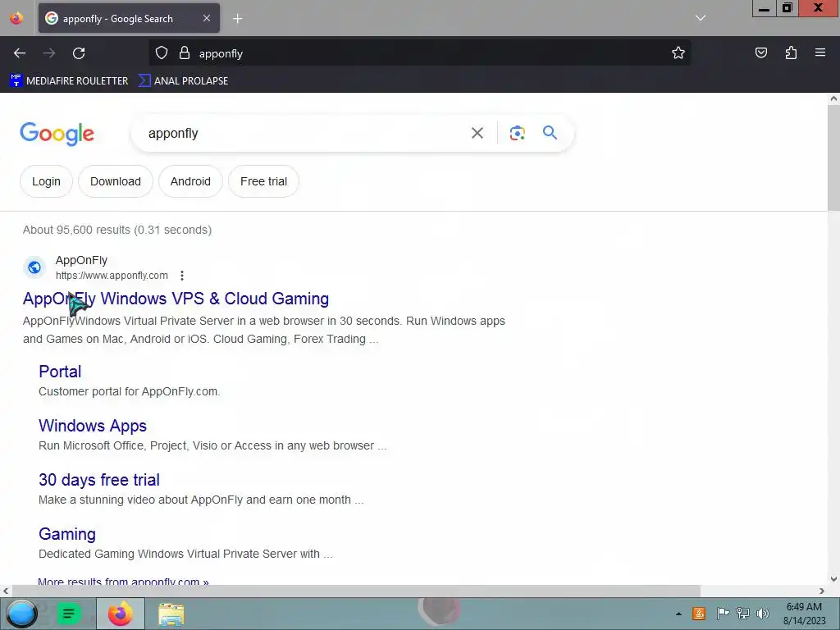The height and width of the screenshot is (630, 840).
Task: Open the Windows Apps sitelink
Action: (x=93, y=426)
